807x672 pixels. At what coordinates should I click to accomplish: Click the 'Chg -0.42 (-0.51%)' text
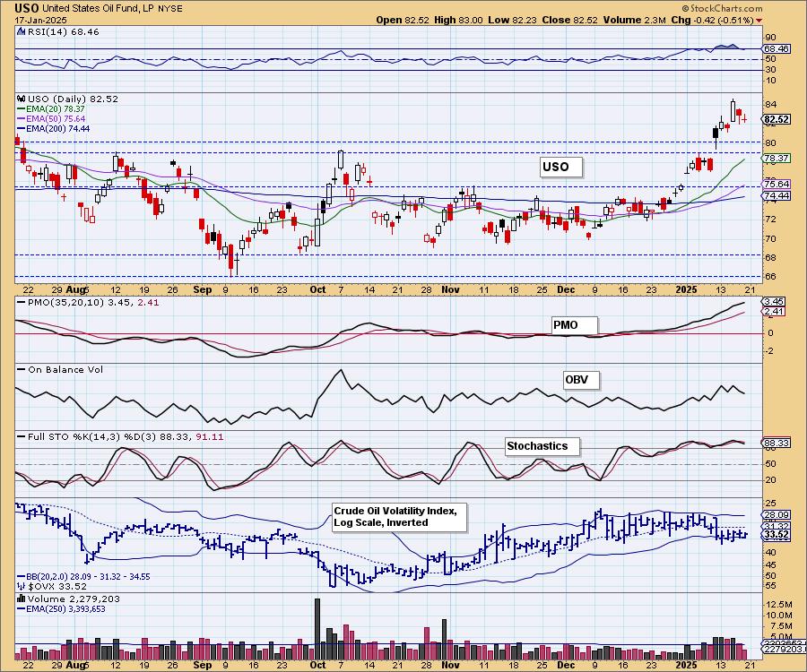pyautogui.click(x=713, y=20)
